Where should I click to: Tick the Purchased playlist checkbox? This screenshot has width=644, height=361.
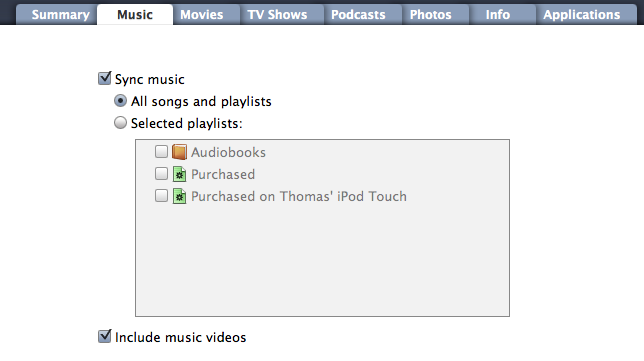coord(161,174)
